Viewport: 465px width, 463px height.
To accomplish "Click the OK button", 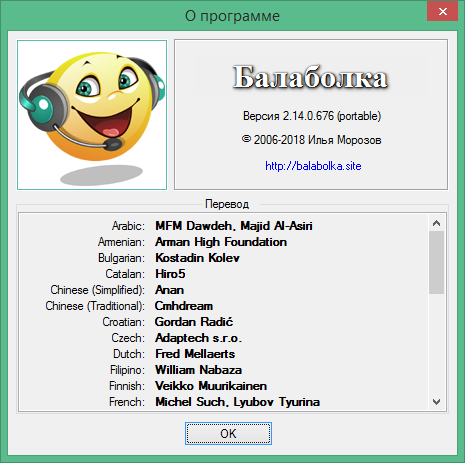I will pos(228,433).
